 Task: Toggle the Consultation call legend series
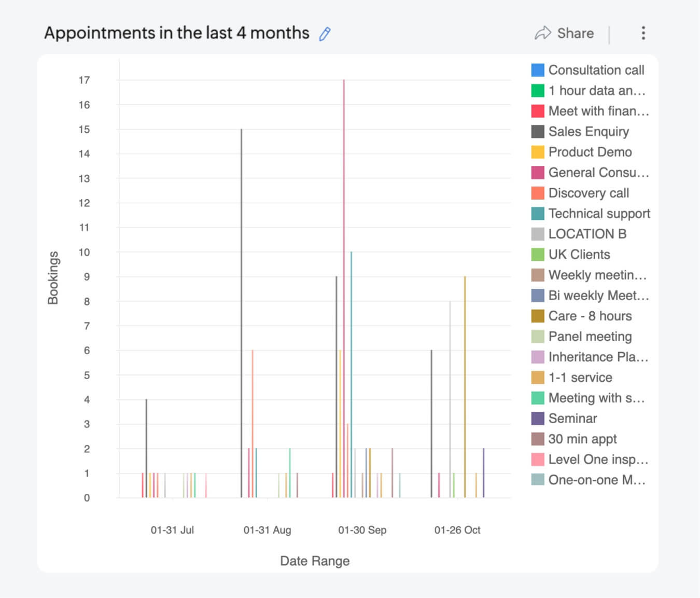[596, 70]
